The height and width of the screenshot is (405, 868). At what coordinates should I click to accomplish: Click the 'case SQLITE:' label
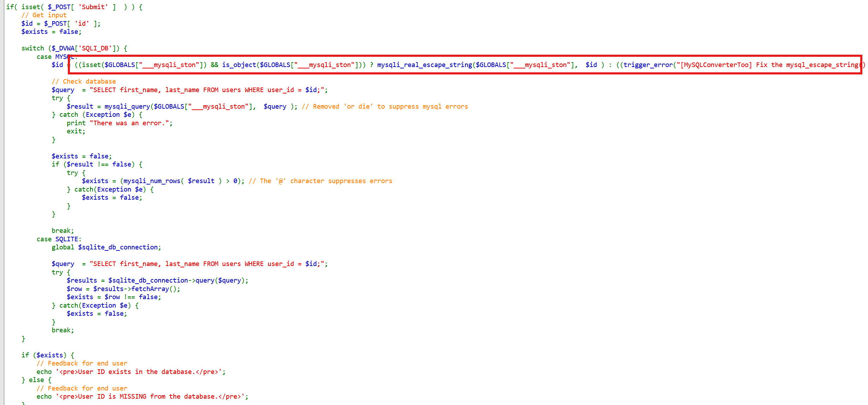click(59, 239)
